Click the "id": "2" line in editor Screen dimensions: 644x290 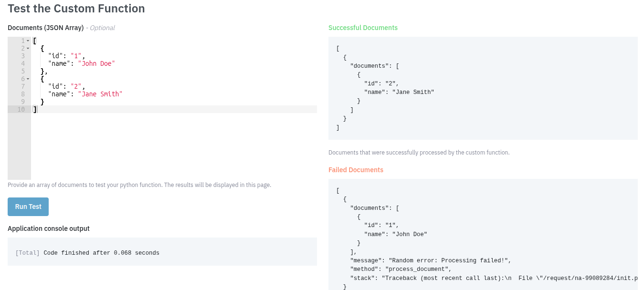pos(66,86)
